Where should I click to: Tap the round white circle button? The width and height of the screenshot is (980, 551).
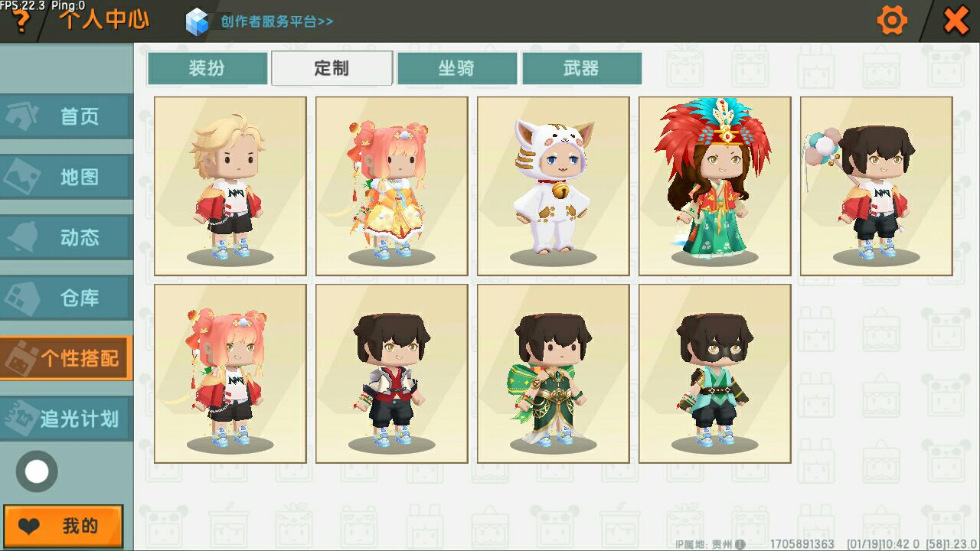(x=37, y=471)
